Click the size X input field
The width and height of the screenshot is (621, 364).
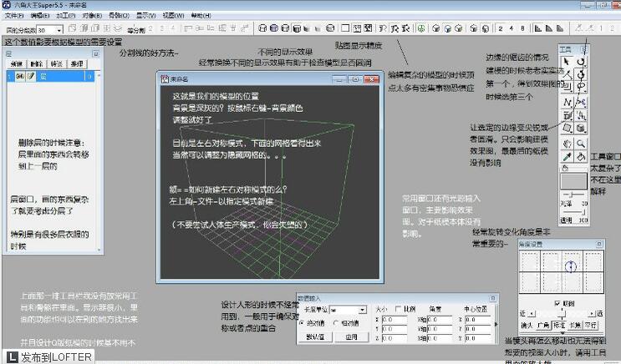(x=394, y=319)
